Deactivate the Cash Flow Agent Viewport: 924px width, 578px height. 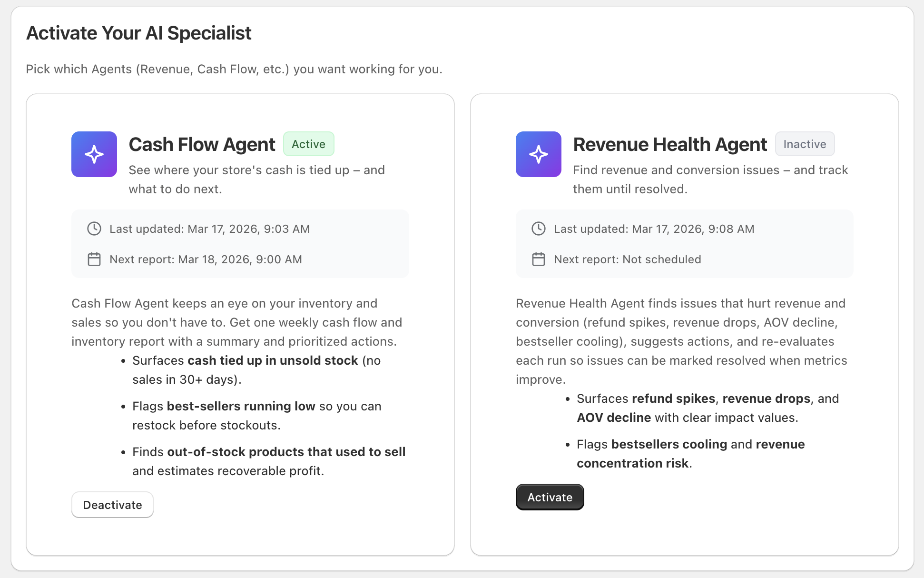[112, 505]
